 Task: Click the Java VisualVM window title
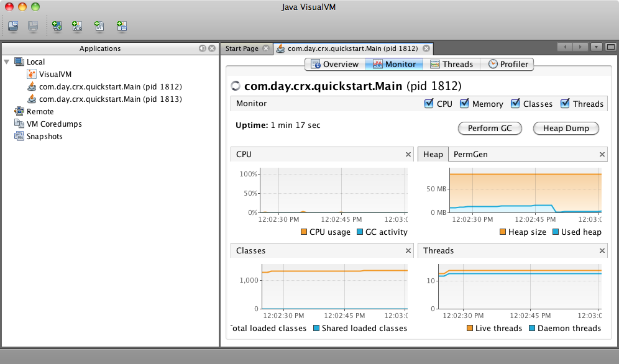pos(309,7)
